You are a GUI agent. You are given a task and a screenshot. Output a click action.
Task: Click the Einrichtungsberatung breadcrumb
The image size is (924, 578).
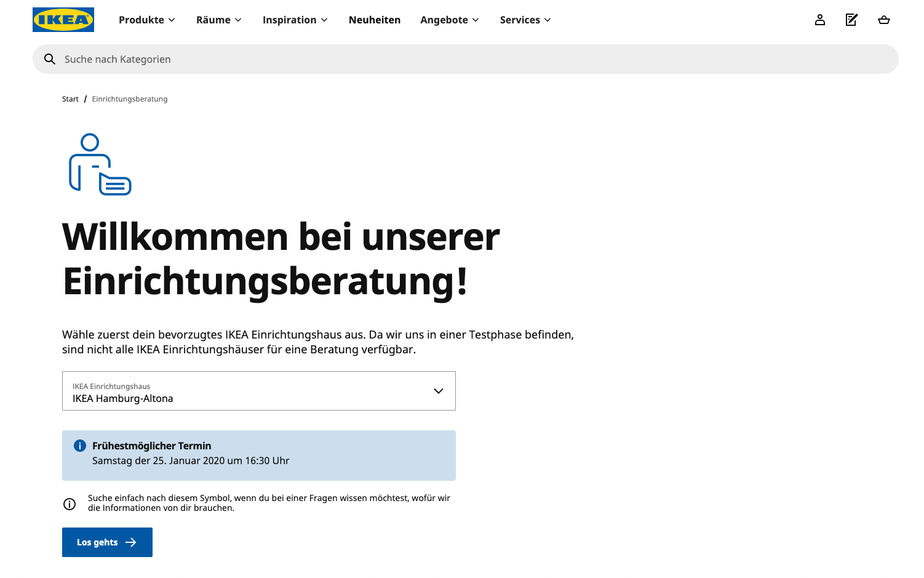tap(130, 99)
